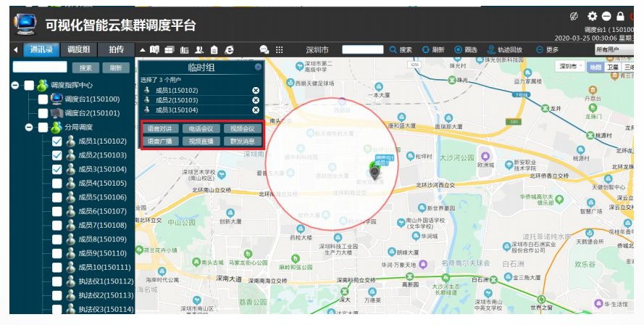644x325 pixels.
Task: Check the 成员5(150106) checkbox
Action: point(57,197)
